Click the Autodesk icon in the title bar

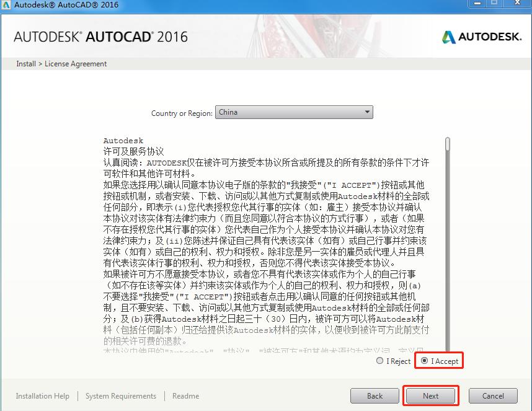6,5
